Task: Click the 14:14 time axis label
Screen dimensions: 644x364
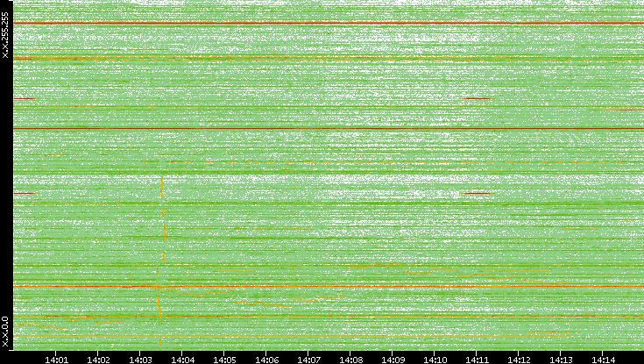Action: coord(603,360)
